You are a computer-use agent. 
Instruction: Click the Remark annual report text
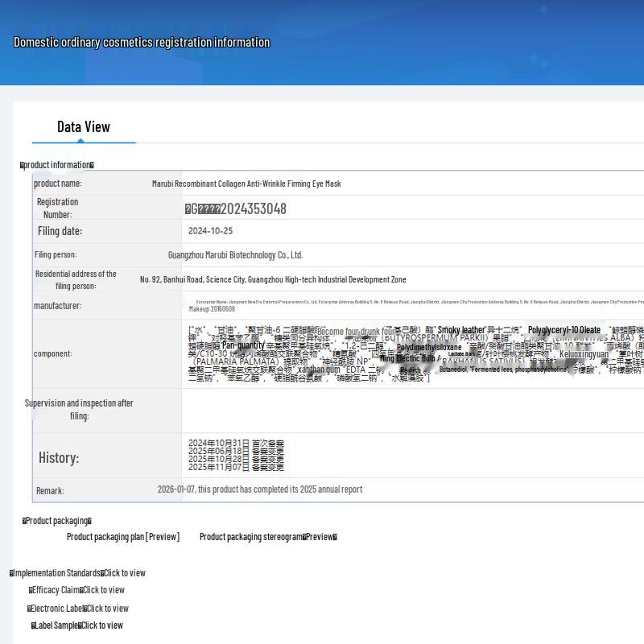260,489
